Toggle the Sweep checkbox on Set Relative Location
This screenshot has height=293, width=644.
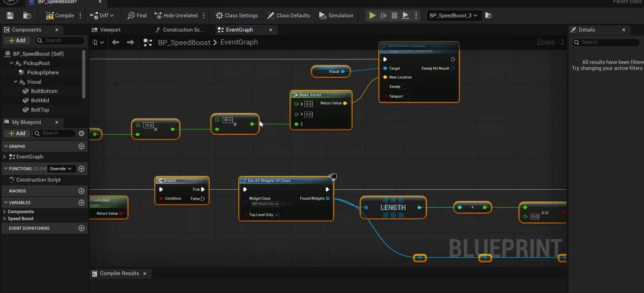point(404,86)
